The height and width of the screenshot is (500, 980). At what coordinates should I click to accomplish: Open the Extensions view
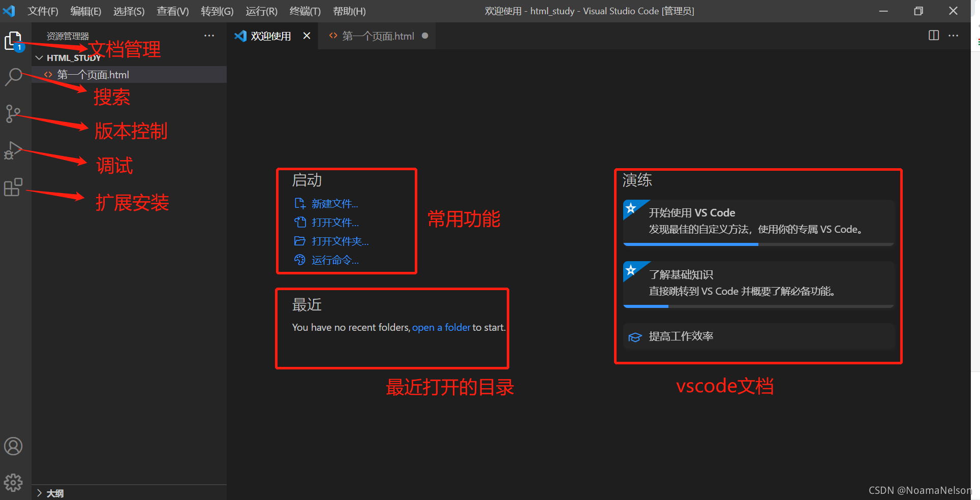click(x=13, y=187)
